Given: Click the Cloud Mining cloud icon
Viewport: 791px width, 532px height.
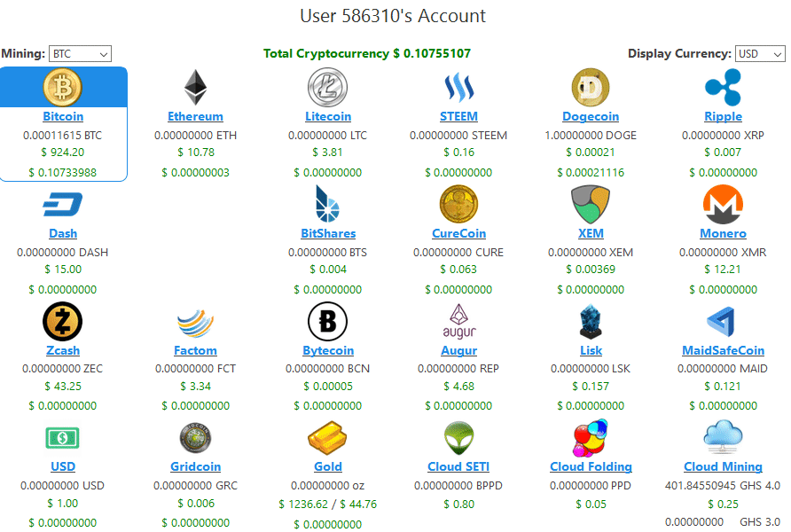Looking at the screenshot, I should [723, 437].
